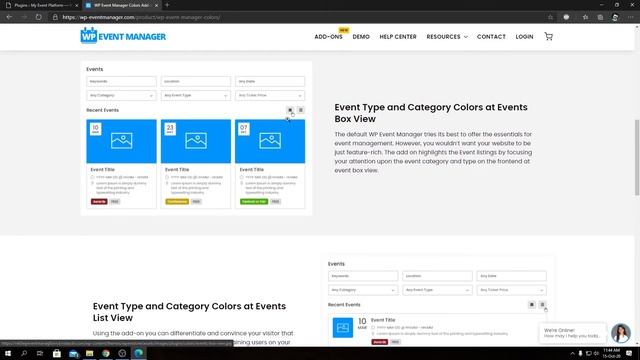Screen dimensions: 640x360
Task: Click the event card thumbnail dated 23
Action: click(x=196, y=141)
